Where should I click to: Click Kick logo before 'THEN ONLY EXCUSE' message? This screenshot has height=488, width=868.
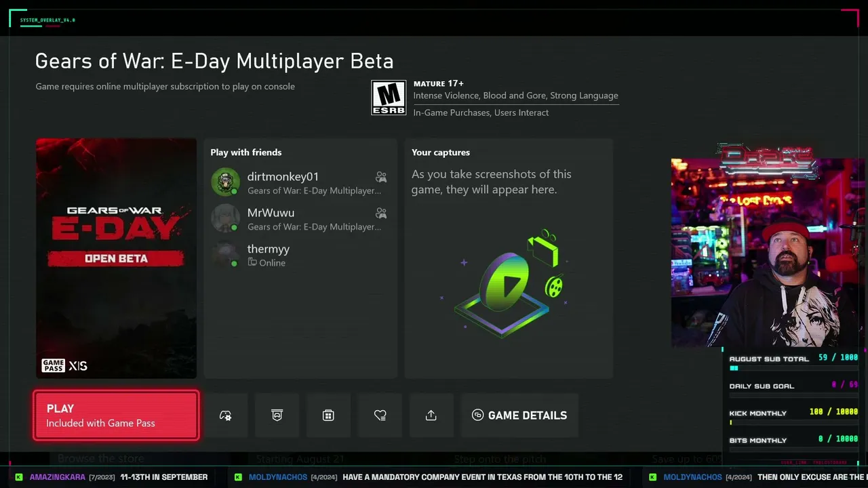click(653, 477)
